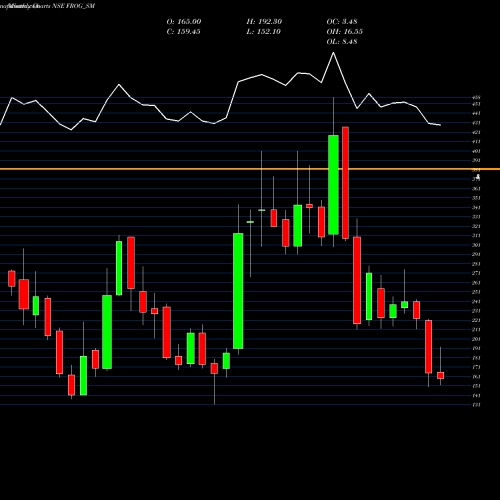Select the open value O: 165.00
Image resolution: width=500 pixels, height=500 pixels.
[184, 22]
